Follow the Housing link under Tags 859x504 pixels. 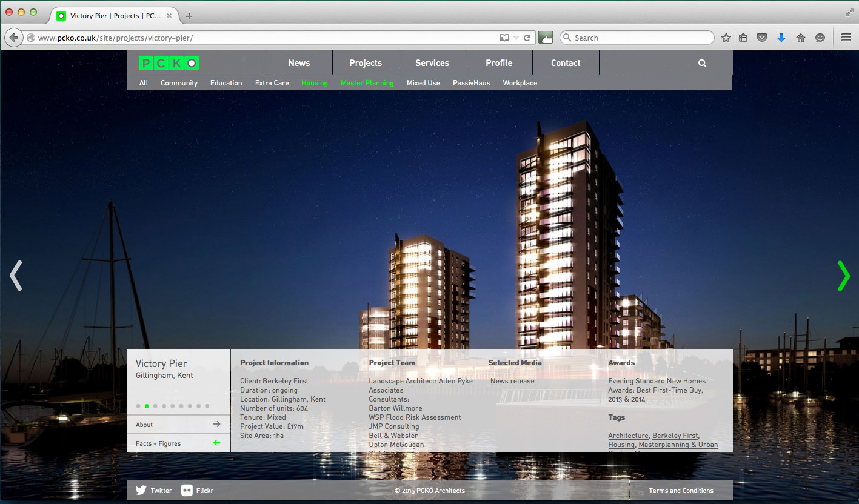coord(621,445)
